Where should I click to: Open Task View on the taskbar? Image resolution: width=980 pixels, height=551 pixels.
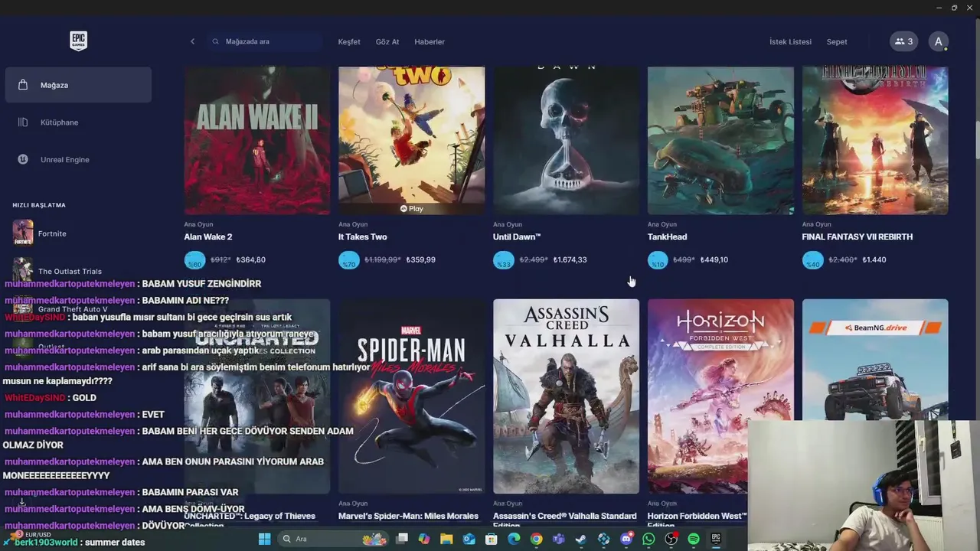coord(402,539)
